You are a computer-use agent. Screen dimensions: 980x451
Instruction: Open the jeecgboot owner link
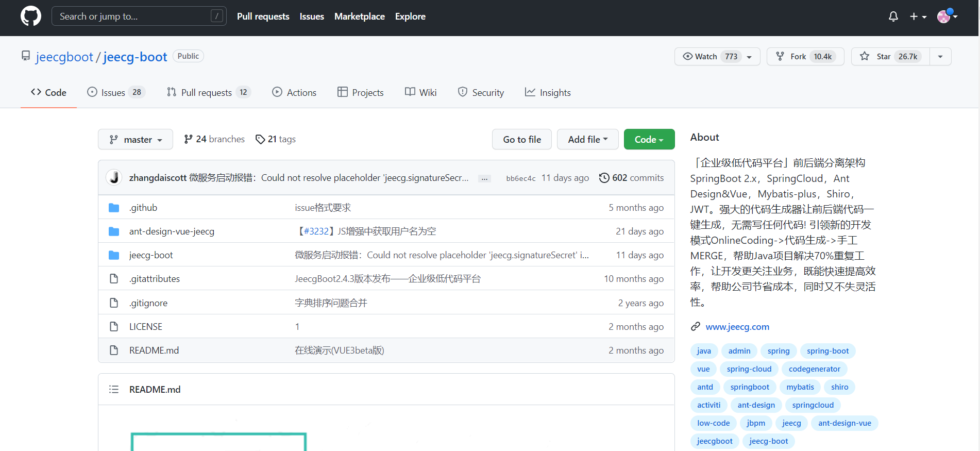(64, 57)
